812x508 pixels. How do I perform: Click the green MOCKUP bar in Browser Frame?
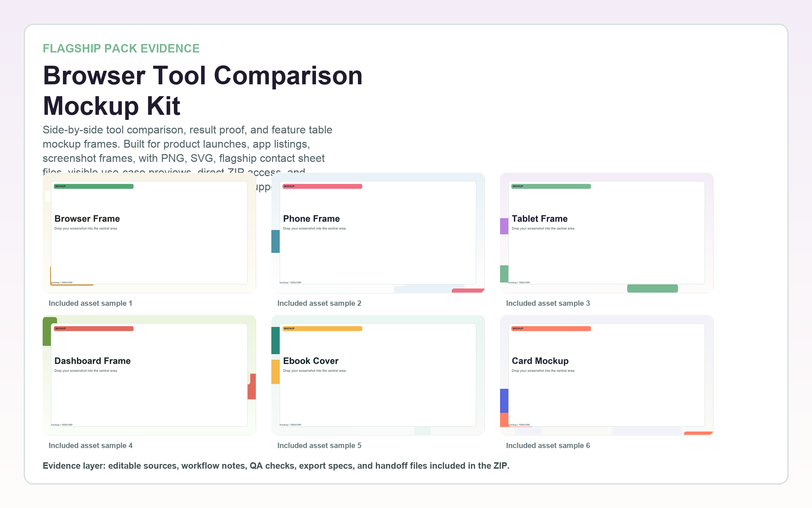pos(94,186)
